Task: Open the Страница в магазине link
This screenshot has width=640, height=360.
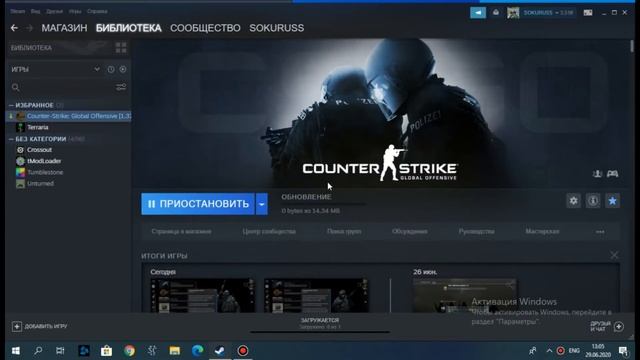Action: point(181,231)
